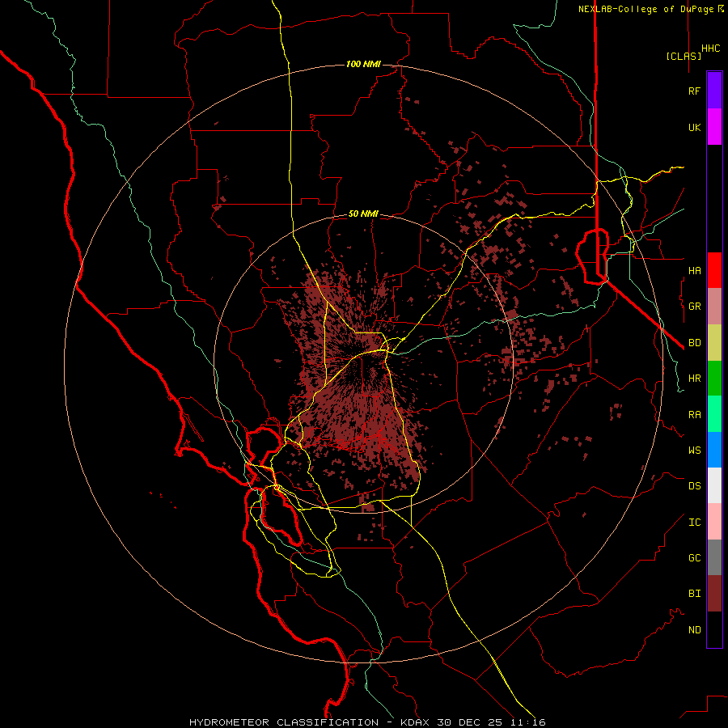Click the magenta UK color swatch

click(x=714, y=127)
